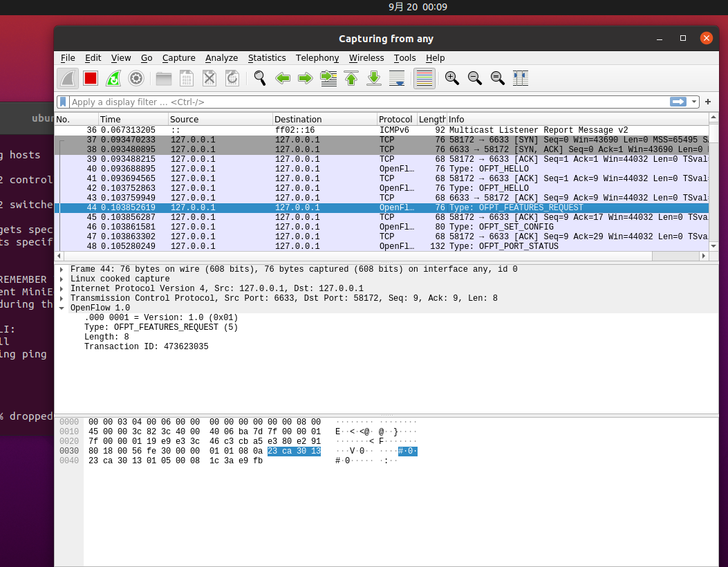Close this capture file icon
728x567 pixels.
(209, 78)
